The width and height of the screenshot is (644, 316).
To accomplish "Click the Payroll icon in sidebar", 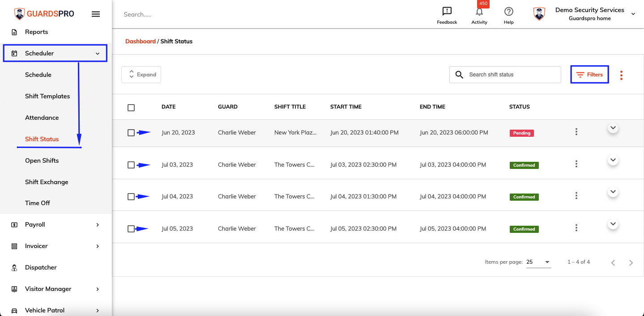I will point(14,225).
